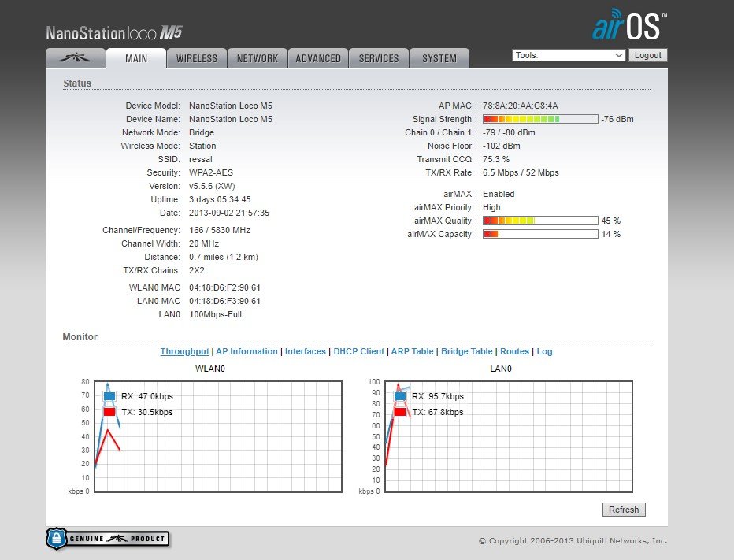734x560 pixels.
Task: Click the Refresh button
Action: 624,510
